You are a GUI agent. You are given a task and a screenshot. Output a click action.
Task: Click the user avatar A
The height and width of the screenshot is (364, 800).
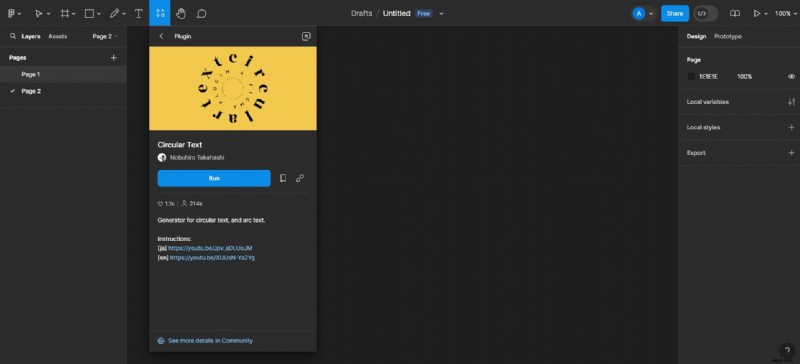coord(639,14)
